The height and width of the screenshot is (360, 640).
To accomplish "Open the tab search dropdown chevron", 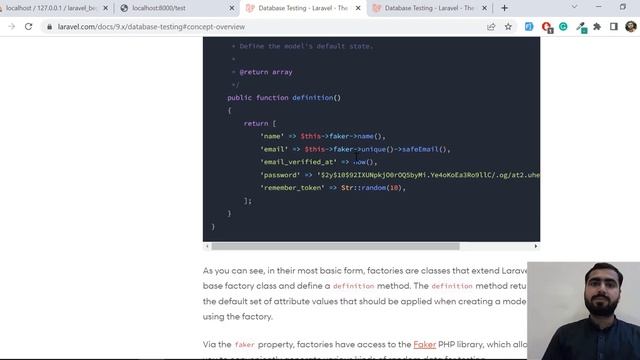I will click(574, 7).
